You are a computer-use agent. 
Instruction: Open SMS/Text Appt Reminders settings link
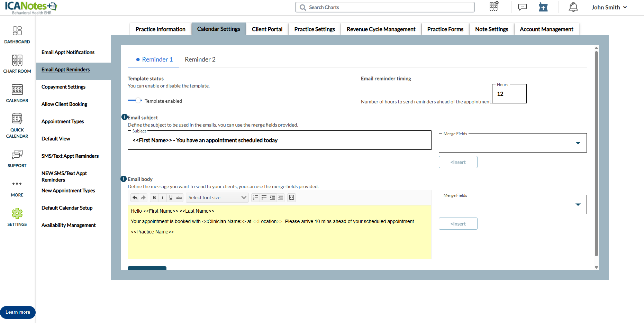pos(70,156)
